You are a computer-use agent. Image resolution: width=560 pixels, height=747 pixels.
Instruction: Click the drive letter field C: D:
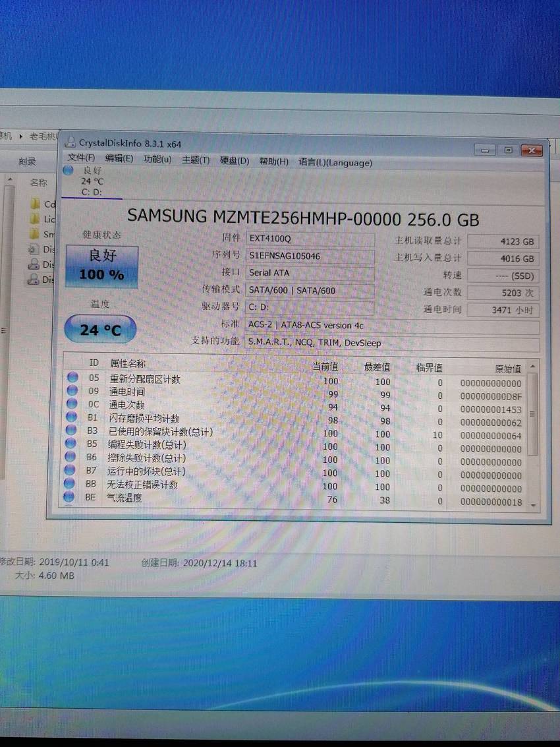click(x=310, y=308)
